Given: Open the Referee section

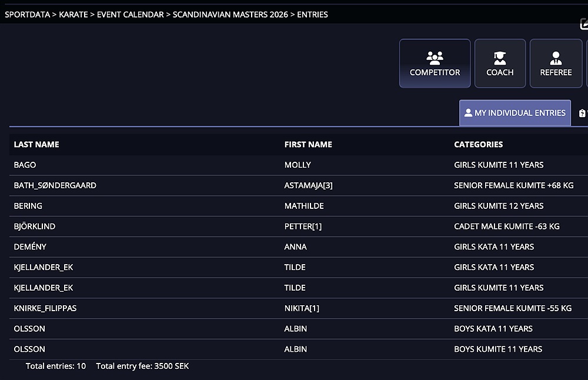Looking at the screenshot, I should [556, 64].
